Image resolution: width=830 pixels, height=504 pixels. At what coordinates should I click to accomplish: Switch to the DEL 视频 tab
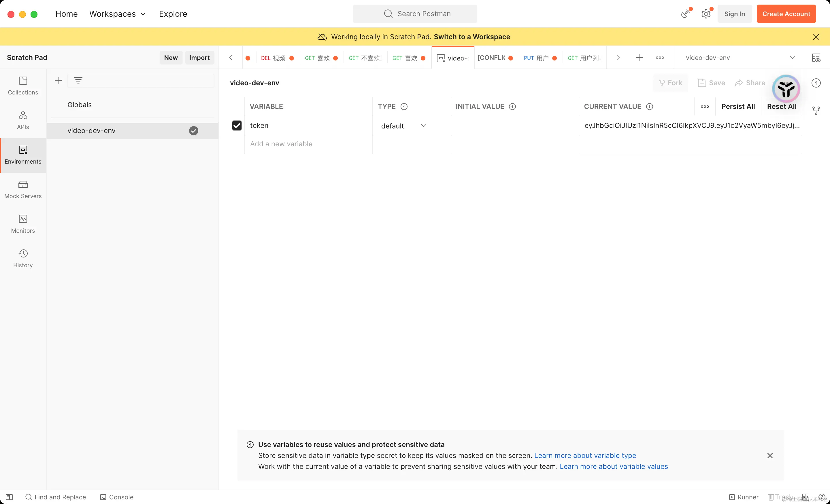[x=273, y=58]
